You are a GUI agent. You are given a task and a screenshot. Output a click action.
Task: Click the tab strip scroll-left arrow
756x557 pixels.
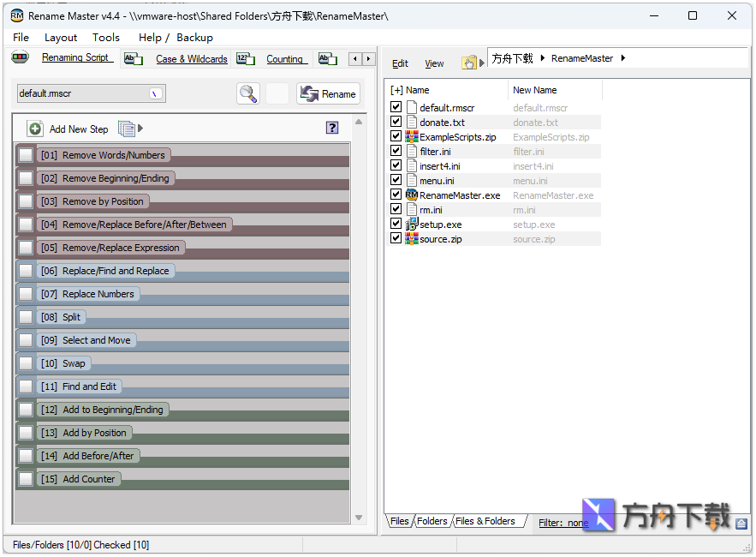(355, 59)
